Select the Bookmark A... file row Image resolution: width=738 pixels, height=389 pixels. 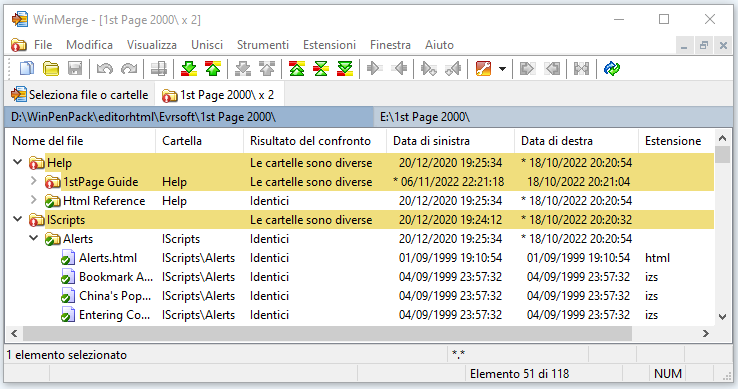(x=360, y=276)
